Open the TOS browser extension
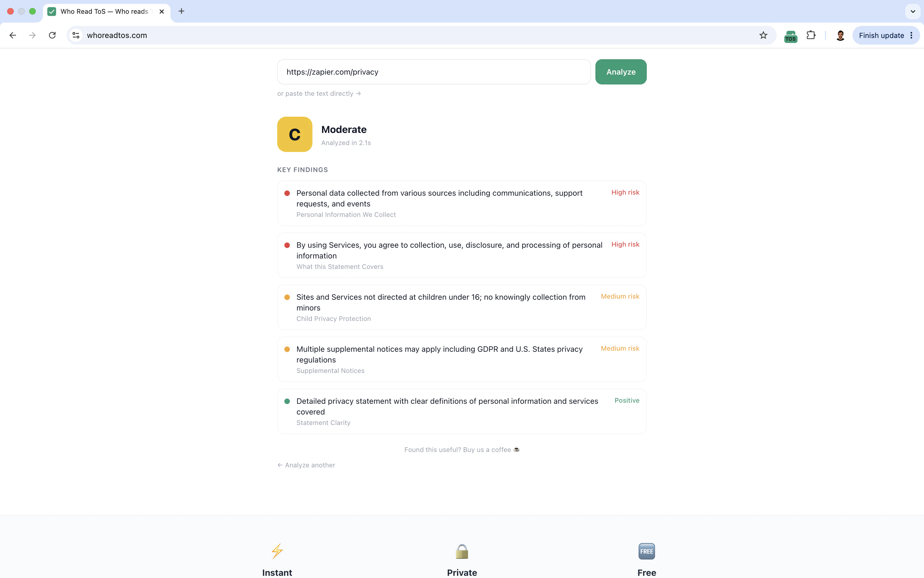The width and height of the screenshot is (924, 578). pyautogui.click(x=790, y=36)
